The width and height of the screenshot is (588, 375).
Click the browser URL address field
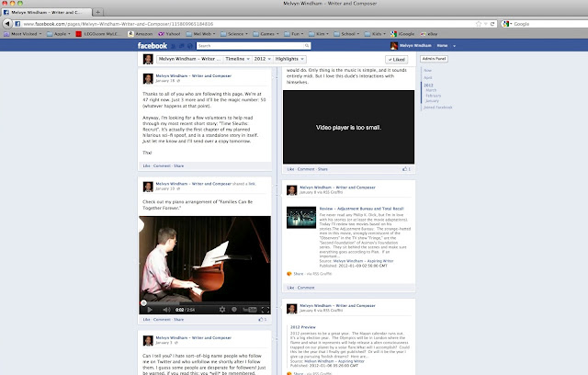click(x=247, y=24)
